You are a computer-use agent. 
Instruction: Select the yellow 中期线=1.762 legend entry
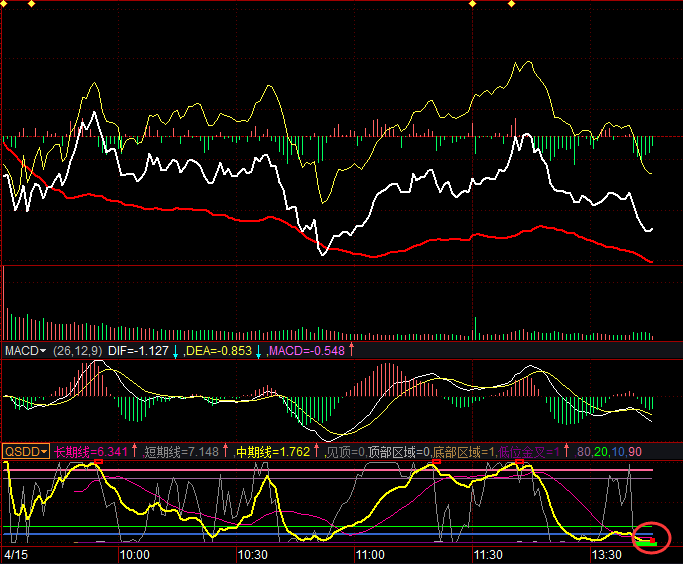273,451
